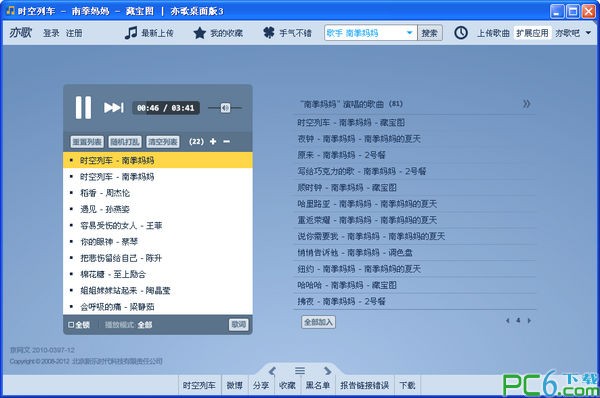Select 会呼吸的痛 - 梁静茹 in playlist
This screenshot has width=600, height=398.
coord(158,307)
